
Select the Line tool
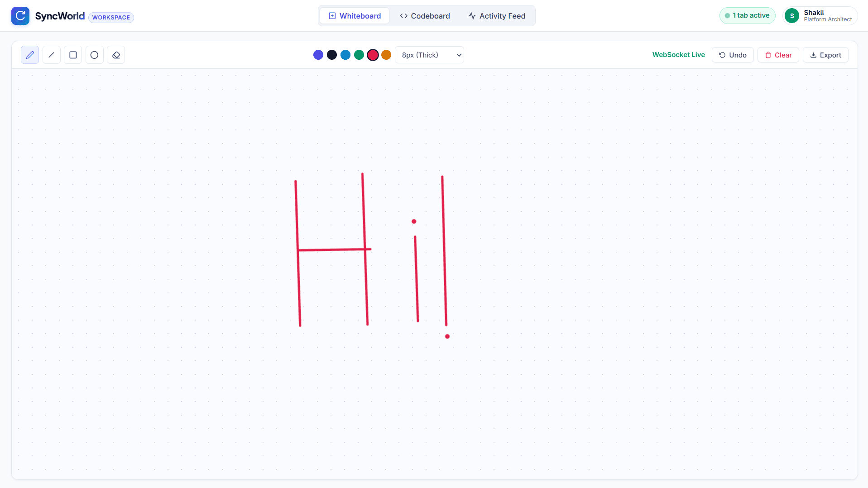[51, 55]
